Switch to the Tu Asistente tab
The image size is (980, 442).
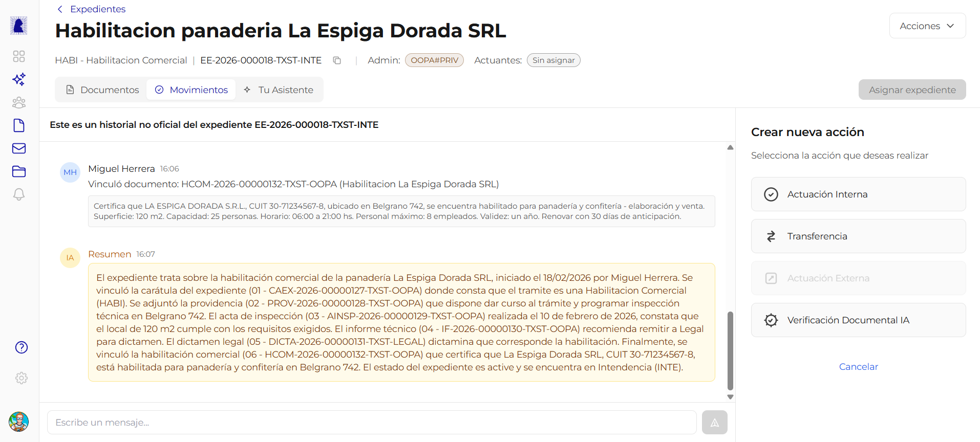pos(279,90)
